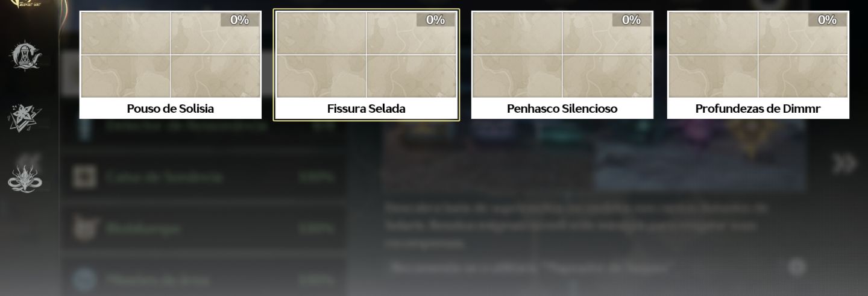Select the star-flower emblem sidebar icon
The width and height of the screenshot is (868, 296).
click(25, 118)
